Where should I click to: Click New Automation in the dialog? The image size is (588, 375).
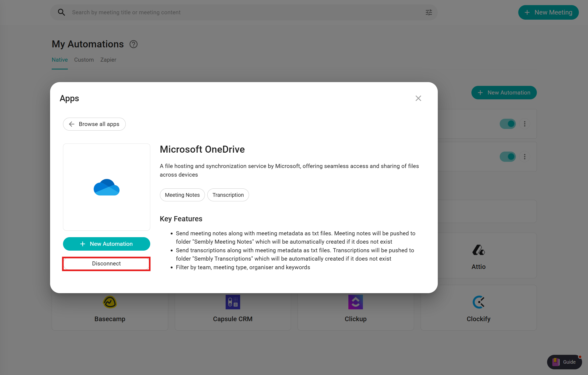click(106, 244)
